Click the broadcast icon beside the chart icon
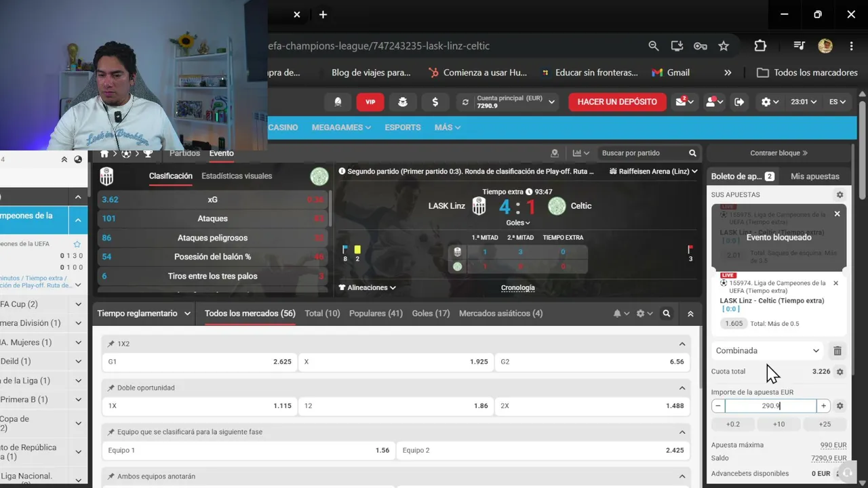This screenshot has height=488, width=868. pos(555,153)
